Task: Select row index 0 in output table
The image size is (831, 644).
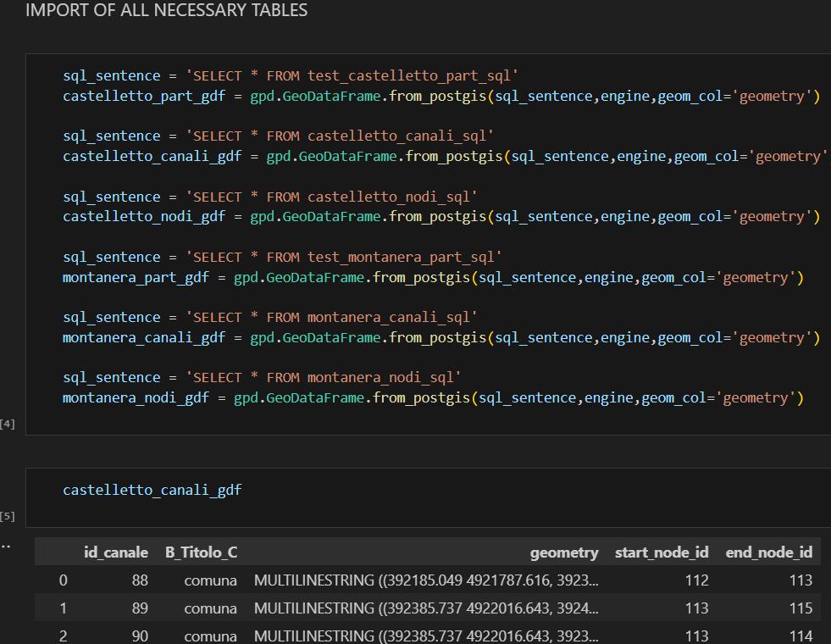Action: point(63,580)
